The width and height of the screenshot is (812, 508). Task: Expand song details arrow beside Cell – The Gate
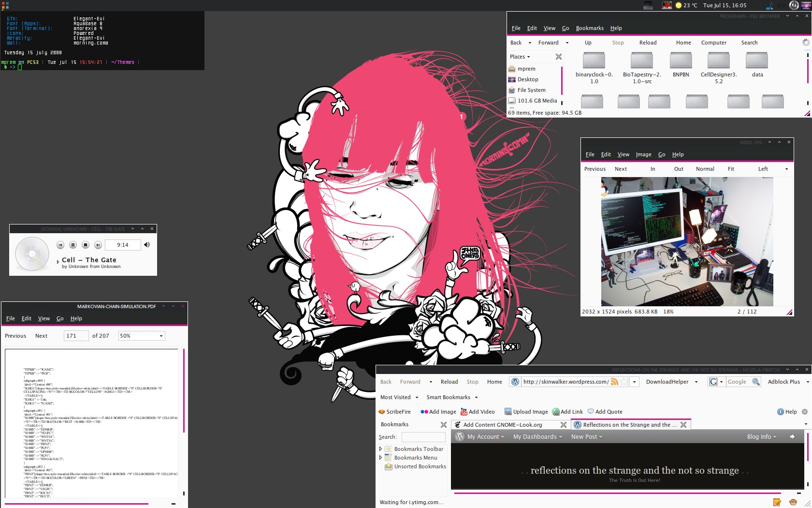click(58, 262)
